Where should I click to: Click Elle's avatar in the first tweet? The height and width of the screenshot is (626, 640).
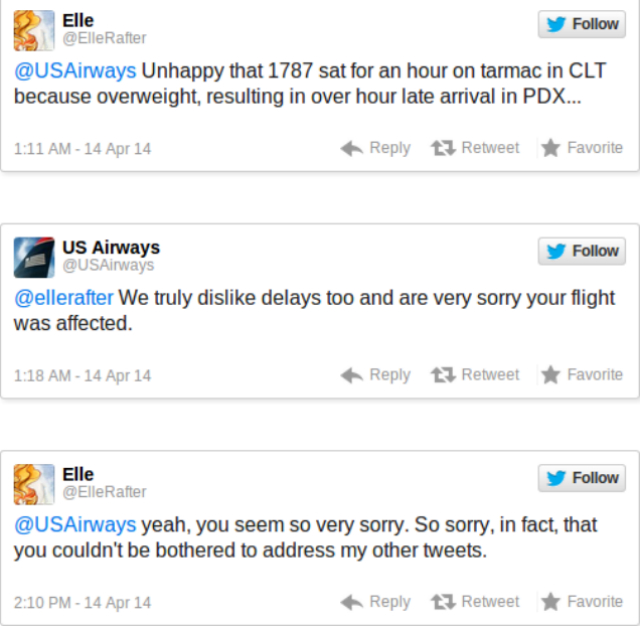pos(33,30)
